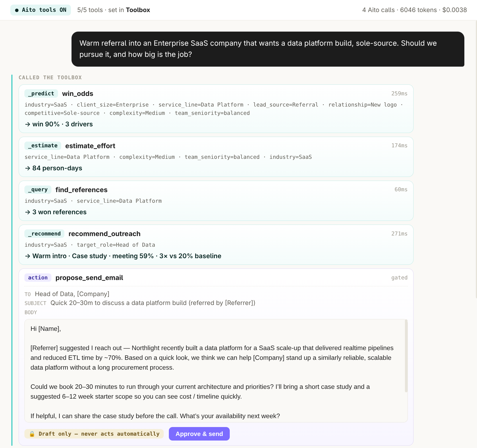
Task: Click the email subject line text
Action: coord(153,303)
